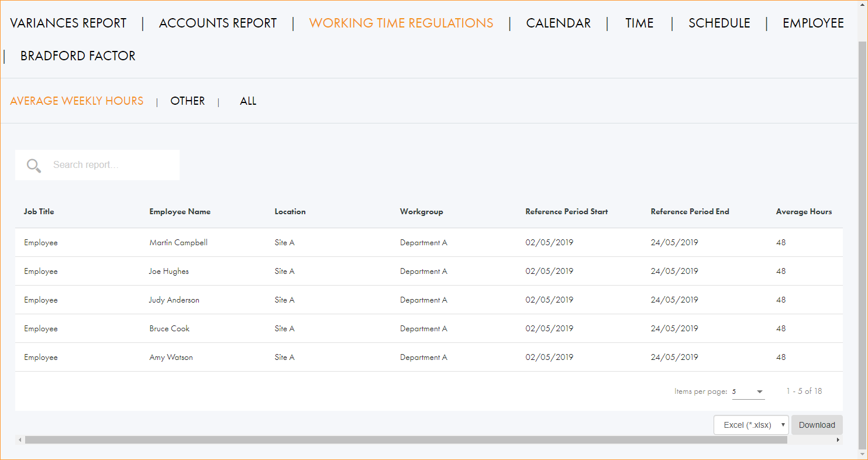Select the Amy Watson row
The height and width of the screenshot is (460, 868).
tap(171, 357)
